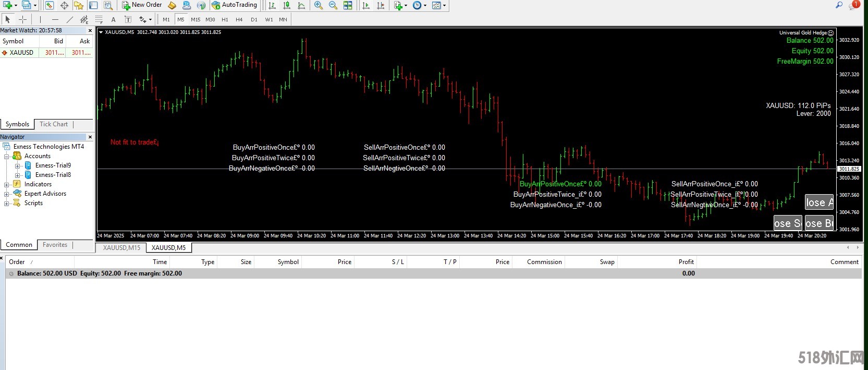Switch to the Symbols tab

[17, 124]
